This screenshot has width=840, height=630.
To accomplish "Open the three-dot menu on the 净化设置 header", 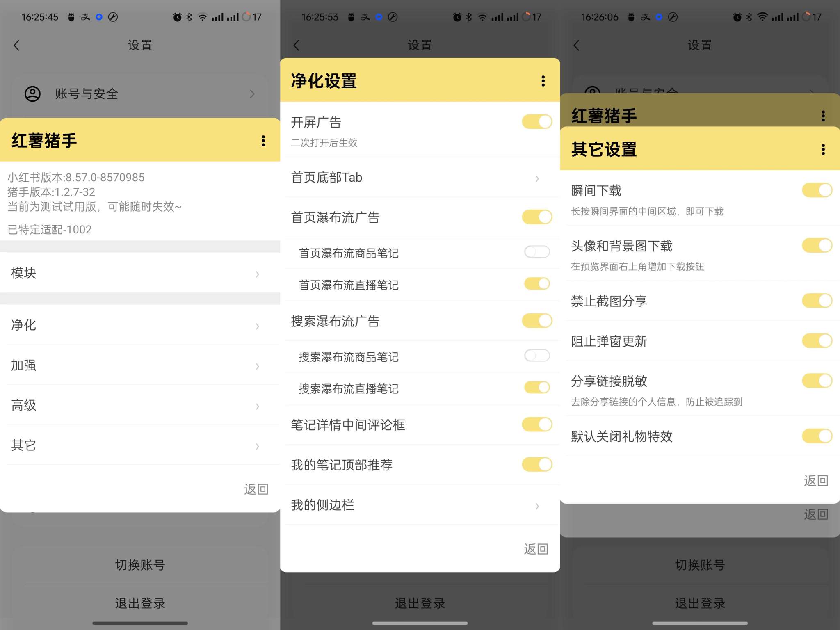I will tap(543, 81).
